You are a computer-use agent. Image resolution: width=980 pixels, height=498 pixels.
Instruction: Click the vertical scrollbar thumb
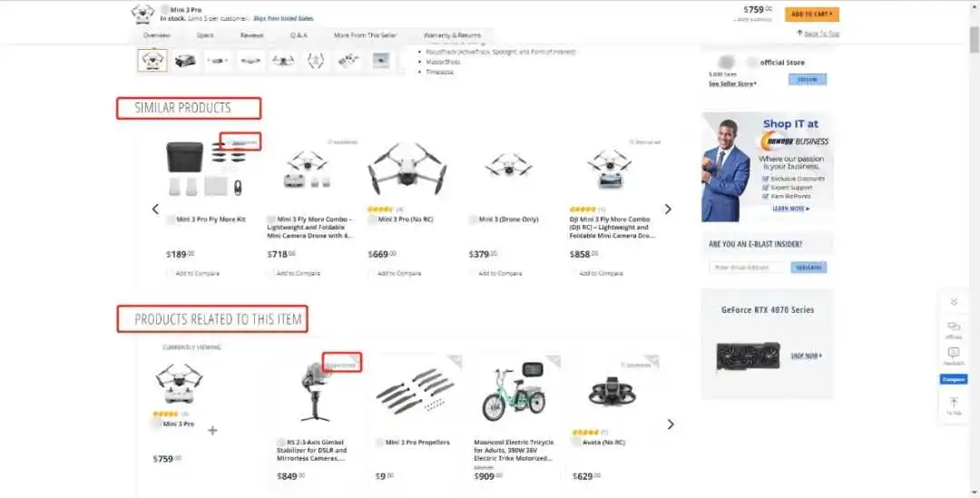[975, 39]
